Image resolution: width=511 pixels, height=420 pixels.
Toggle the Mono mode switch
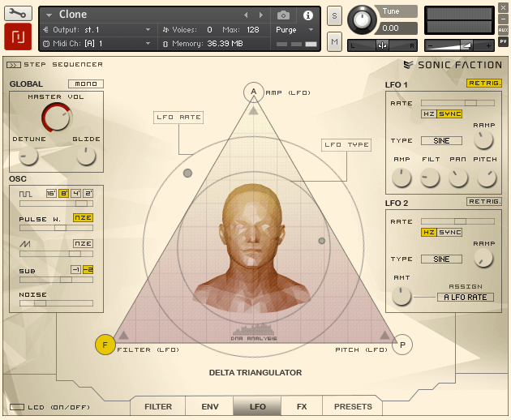[86, 84]
